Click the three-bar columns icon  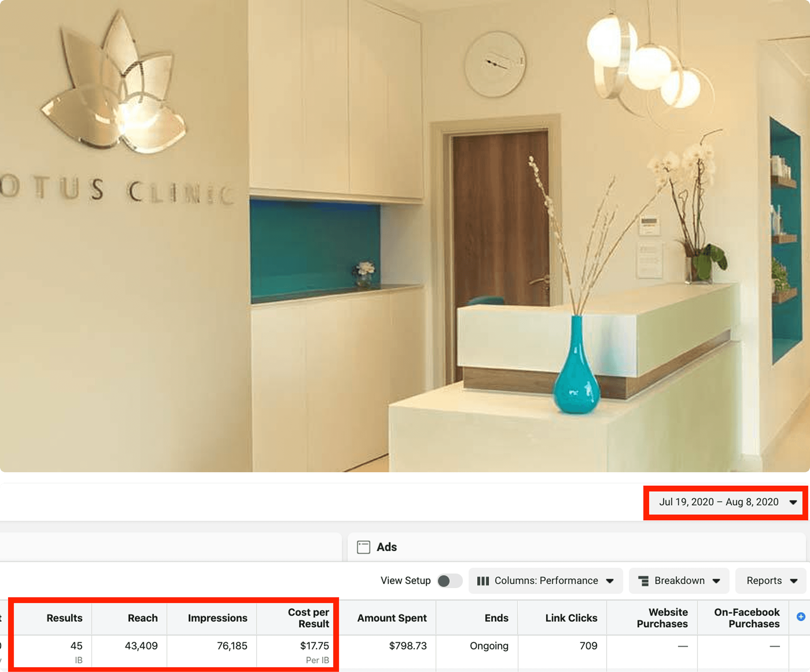[x=482, y=581]
